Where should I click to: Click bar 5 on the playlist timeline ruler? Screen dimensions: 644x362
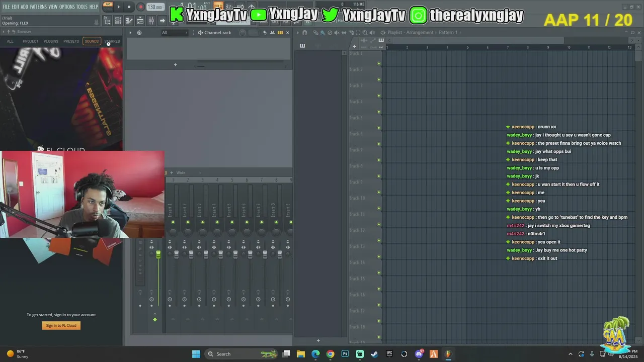[467, 47]
